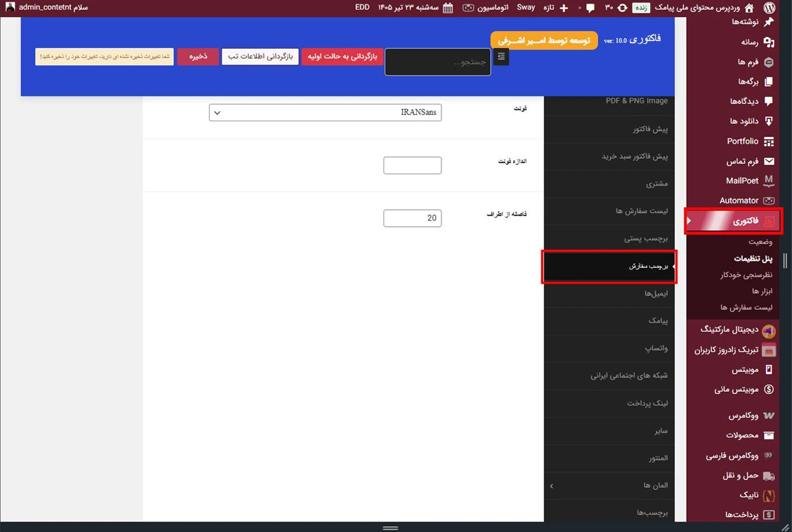Click the فرم تماس envelope icon
The image size is (792, 532).
pos(768,161)
